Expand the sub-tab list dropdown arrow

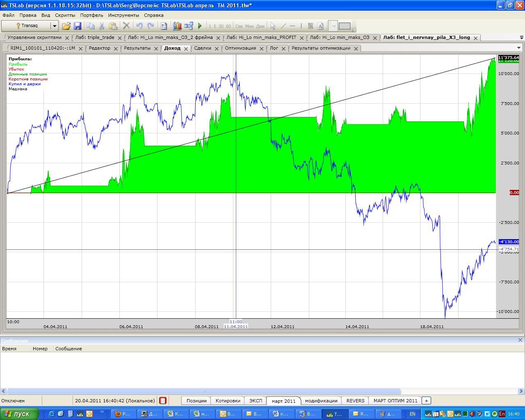pos(519,48)
